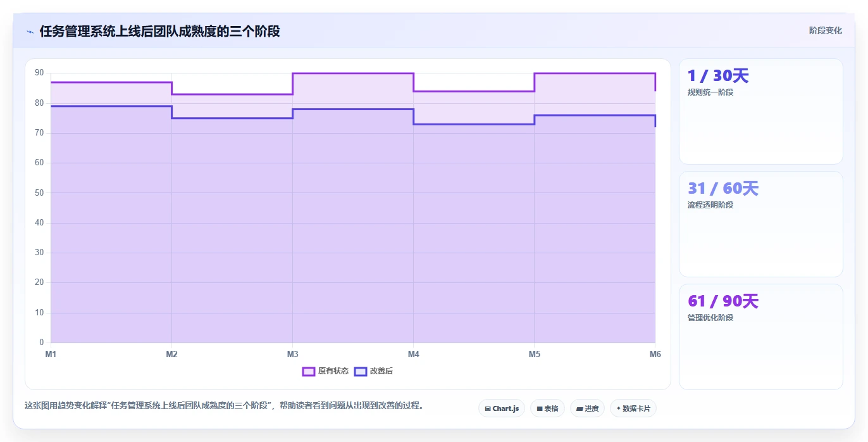This screenshot has height=442, width=868.
Task: Click the 流程透明阶段 caption
Action: (x=710, y=205)
